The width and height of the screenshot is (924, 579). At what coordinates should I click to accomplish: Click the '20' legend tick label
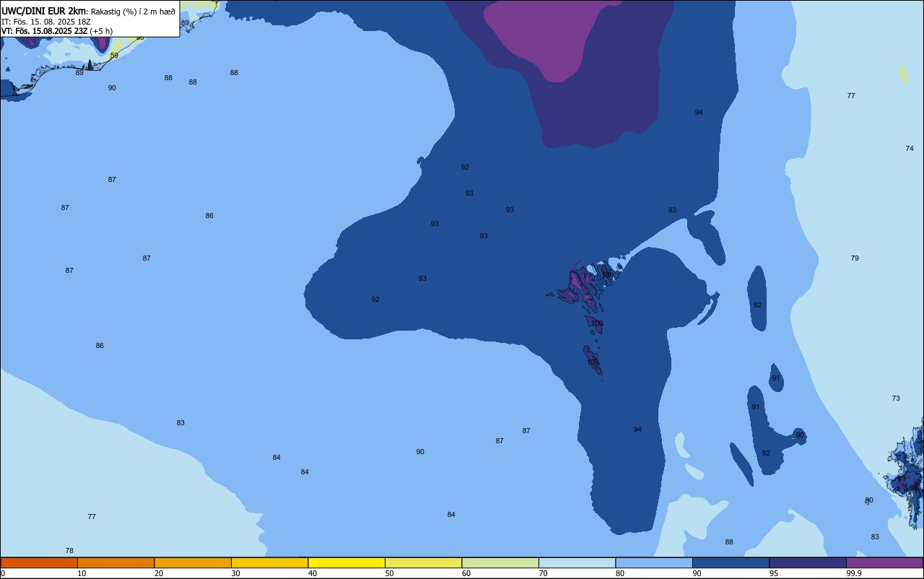pos(159,573)
